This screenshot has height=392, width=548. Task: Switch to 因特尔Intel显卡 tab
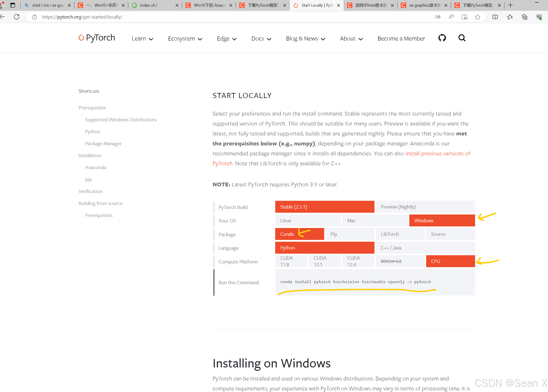(x=370, y=5)
